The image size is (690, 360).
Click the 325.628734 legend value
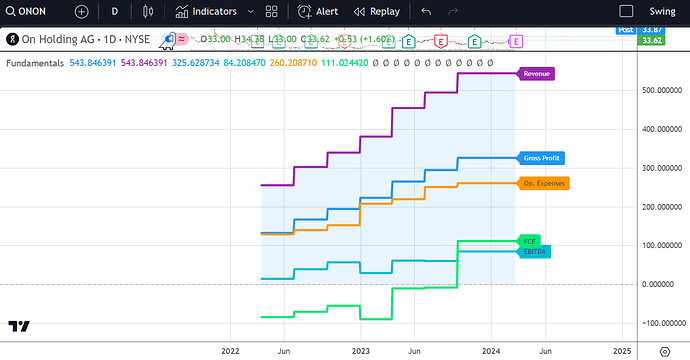(195, 63)
